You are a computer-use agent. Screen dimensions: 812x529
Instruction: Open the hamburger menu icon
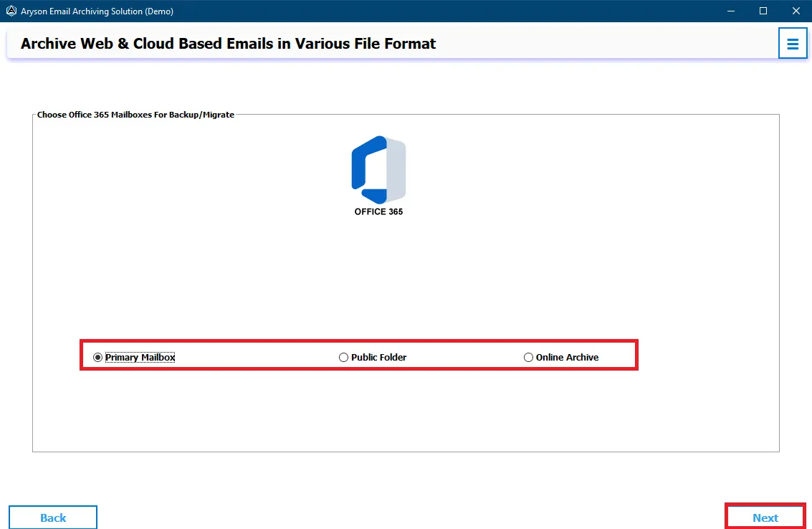(793, 44)
